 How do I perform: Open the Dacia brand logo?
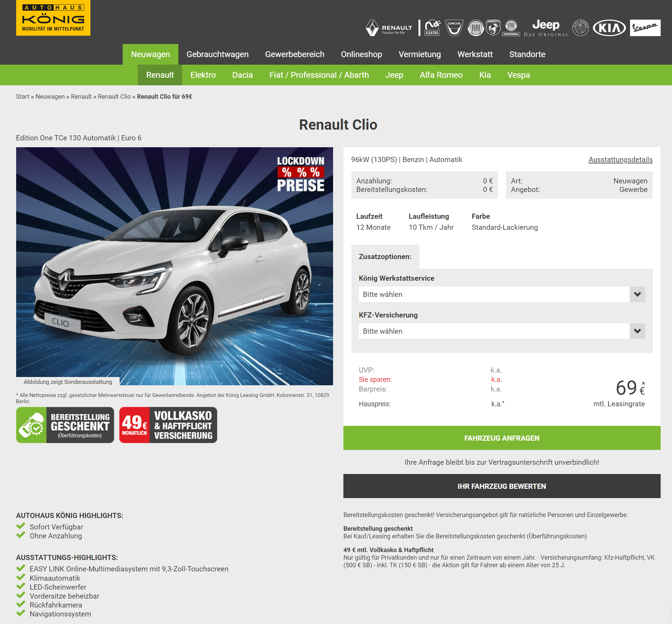coord(454,28)
